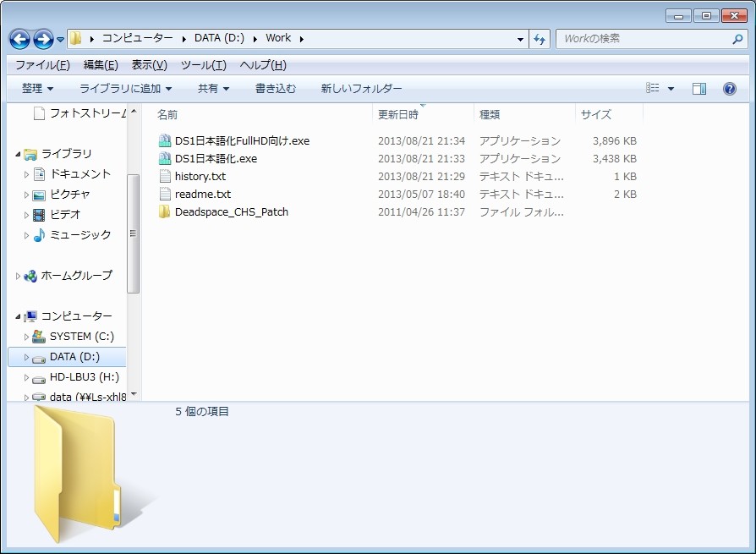Screen dimensions: 756x554
Task: Open the 整理 dropdown
Action: [37, 88]
